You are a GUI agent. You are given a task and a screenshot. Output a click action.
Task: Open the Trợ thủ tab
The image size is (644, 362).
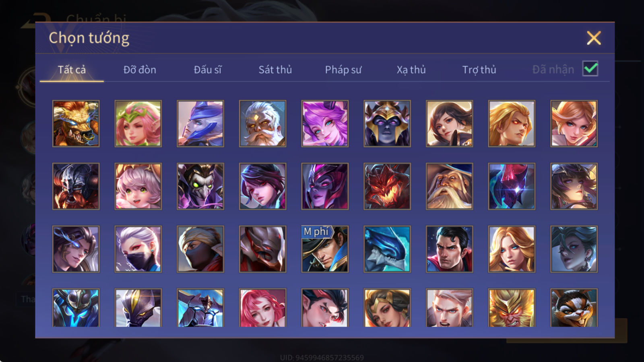tap(479, 70)
